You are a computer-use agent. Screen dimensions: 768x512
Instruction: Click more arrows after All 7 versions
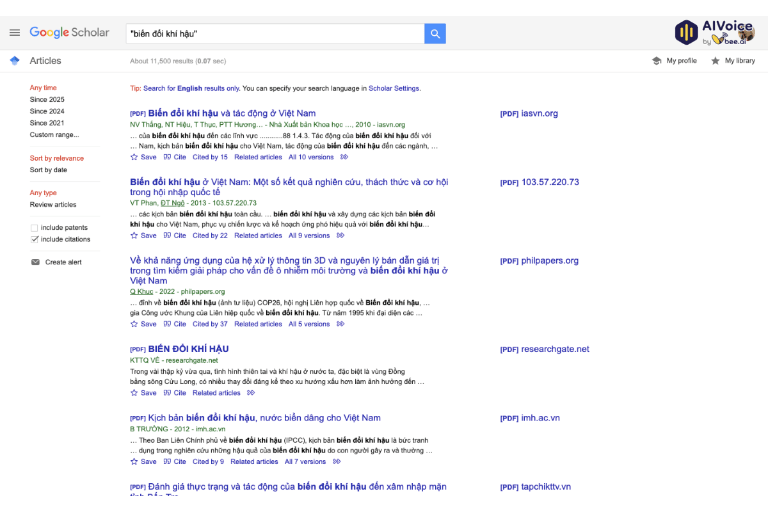pyautogui.click(x=336, y=462)
